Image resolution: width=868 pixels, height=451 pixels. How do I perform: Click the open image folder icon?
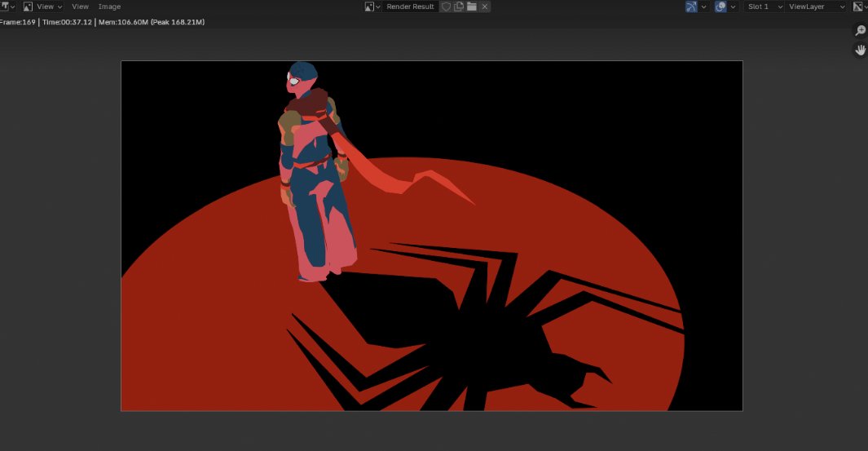pos(472,7)
